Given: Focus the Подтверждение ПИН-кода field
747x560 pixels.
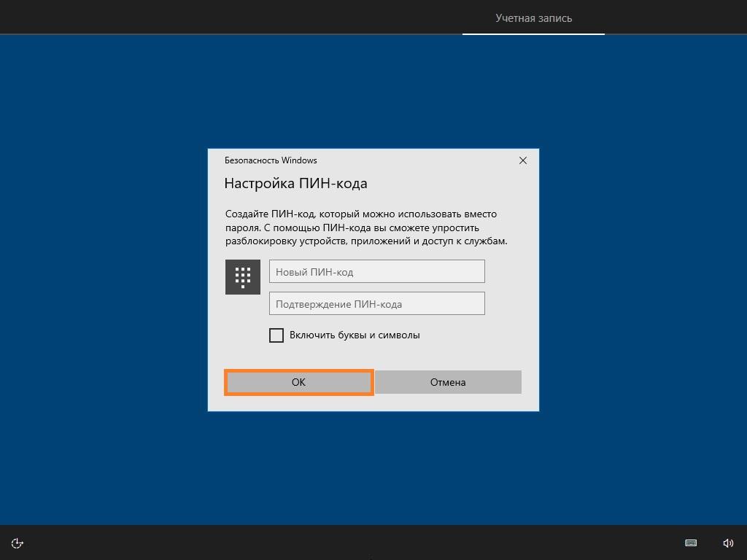Looking at the screenshot, I should (377, 303).
